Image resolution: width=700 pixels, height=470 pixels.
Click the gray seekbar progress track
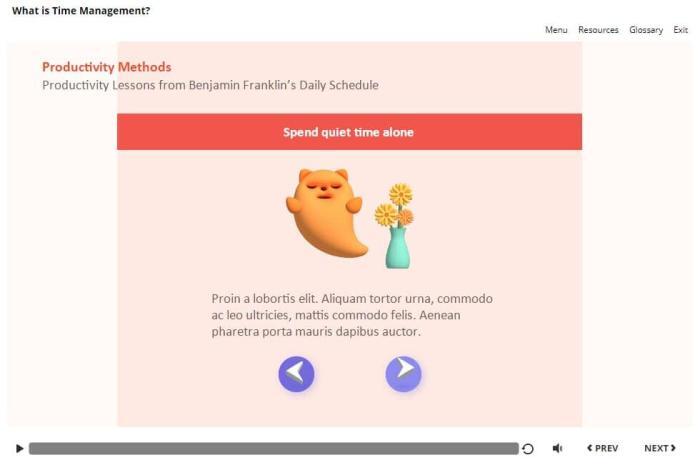tap(274, 449)
